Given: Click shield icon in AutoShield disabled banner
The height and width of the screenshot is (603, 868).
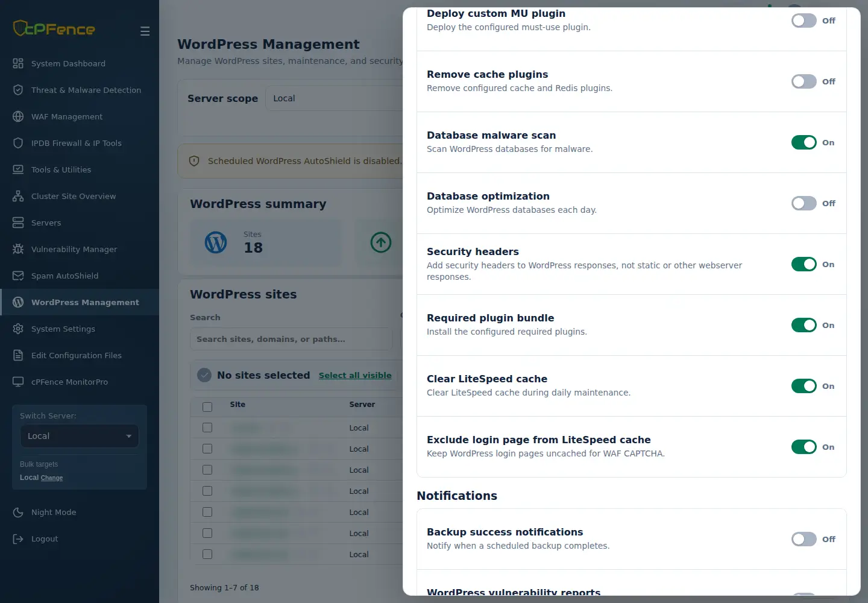Looking at the screenshot, I should pyautogui.click(x=194, y=161).
